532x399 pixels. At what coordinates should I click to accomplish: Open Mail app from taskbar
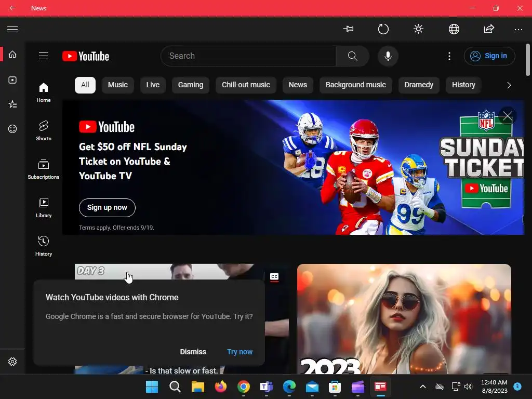(312, 387)
